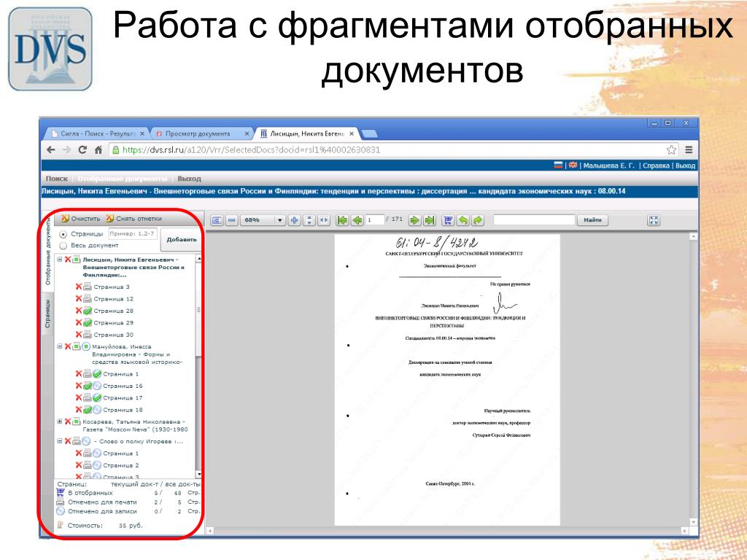The height and width of the screenshot is (560, 747).
Task: Jump to last page arrow
Action: (x=430, y=220)
